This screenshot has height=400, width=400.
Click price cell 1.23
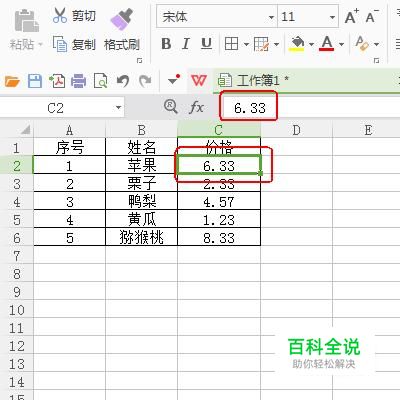coord(219,219)
